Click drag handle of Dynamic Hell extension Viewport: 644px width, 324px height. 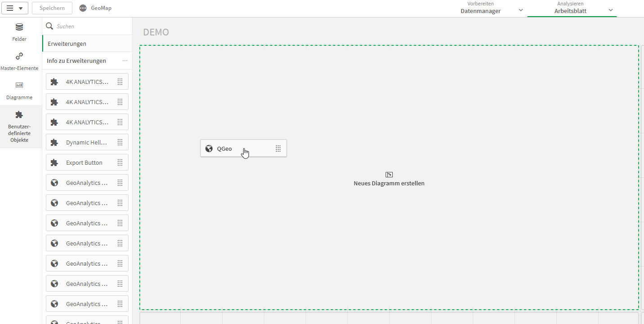tap(120, 142)
